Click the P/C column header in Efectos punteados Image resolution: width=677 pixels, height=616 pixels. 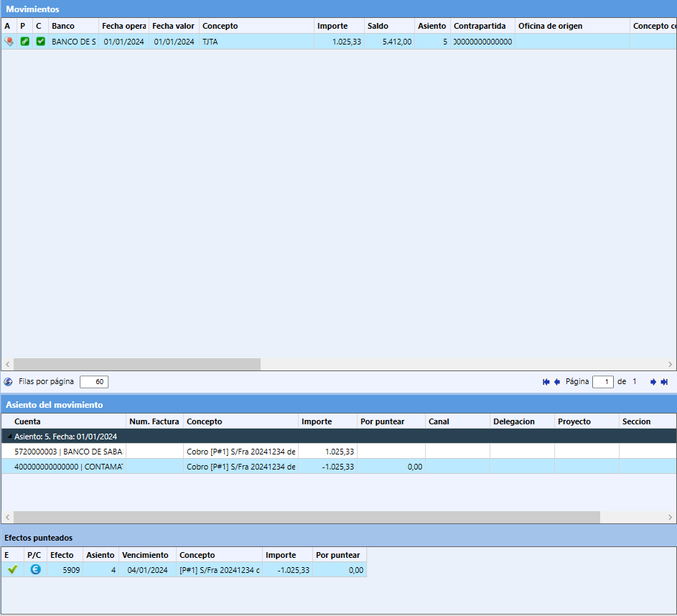pos(34,555)
